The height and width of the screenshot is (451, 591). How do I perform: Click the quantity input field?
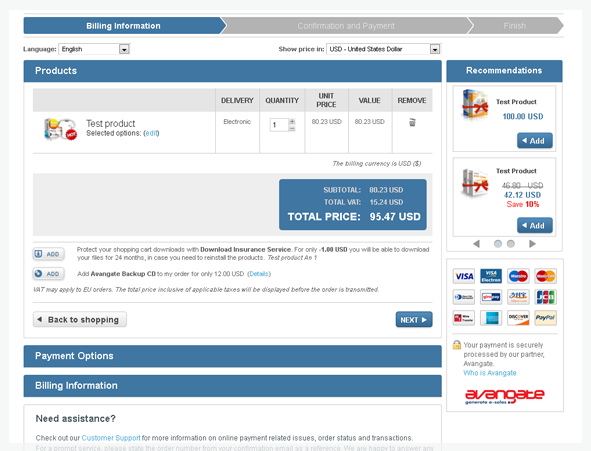tap(279, 125)
